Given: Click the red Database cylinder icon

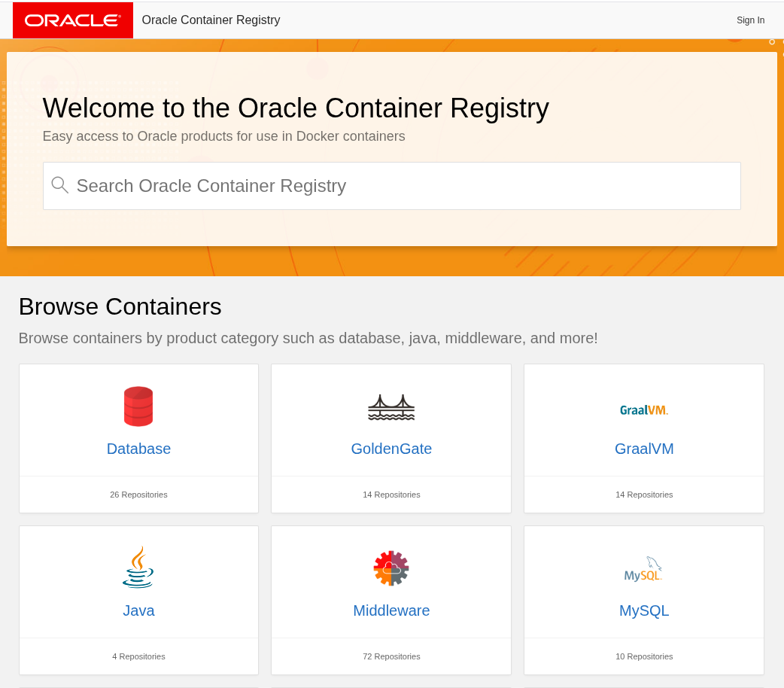Looking at the screenshot, I should [x=138, y=406].
